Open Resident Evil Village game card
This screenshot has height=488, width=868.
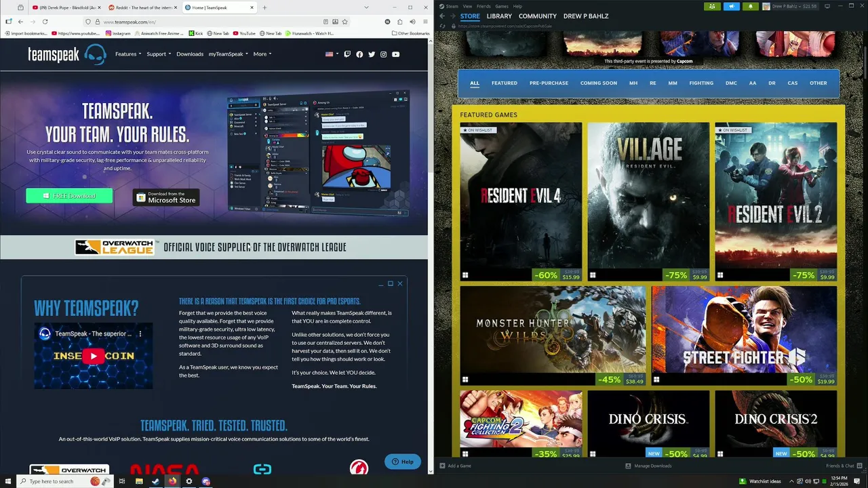tap(648, 202)
